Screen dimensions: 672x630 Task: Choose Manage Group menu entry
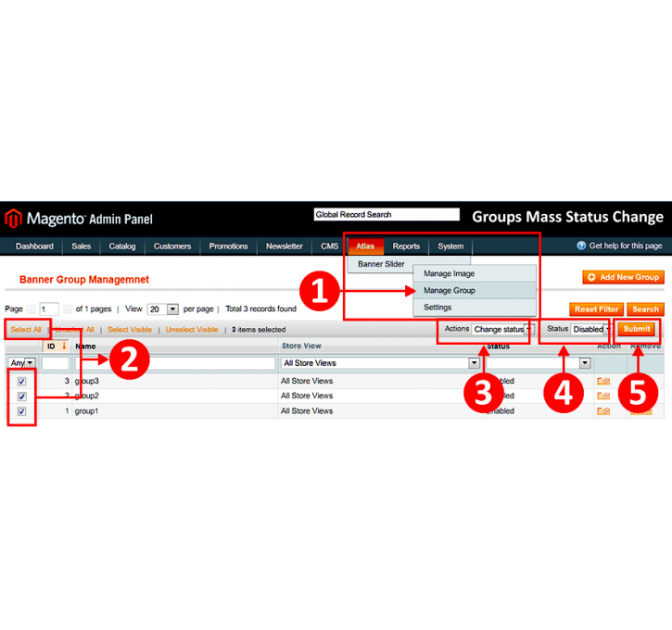pos(475,290)
